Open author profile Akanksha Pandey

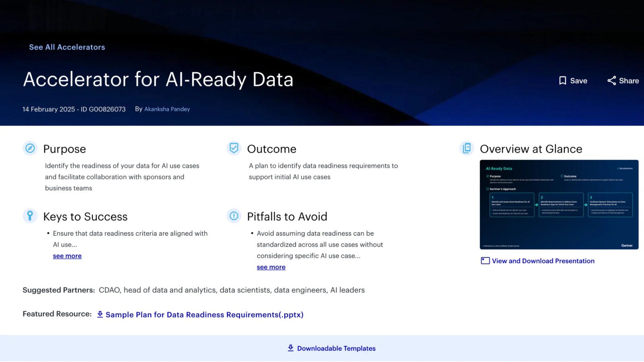[167, 109]
